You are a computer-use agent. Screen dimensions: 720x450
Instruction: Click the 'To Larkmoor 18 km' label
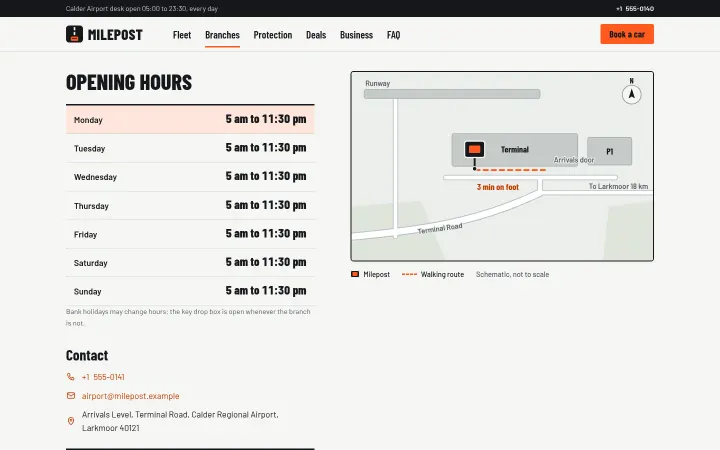(619, 186)
